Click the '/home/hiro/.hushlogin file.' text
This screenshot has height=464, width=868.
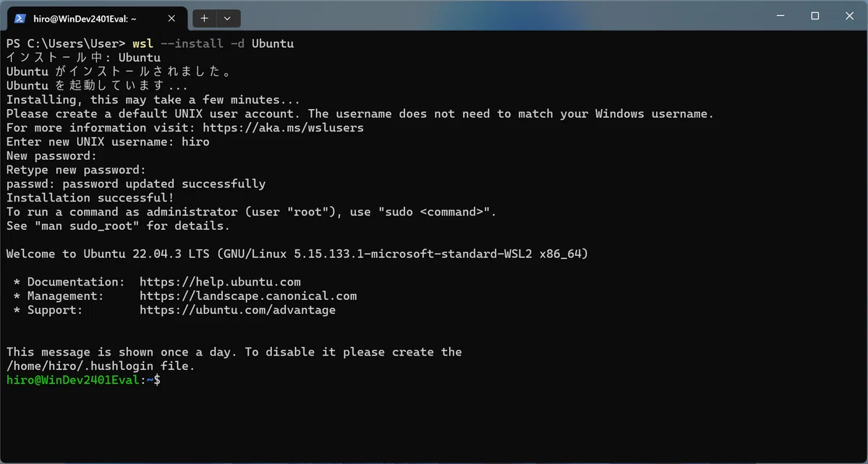point(101,366)
